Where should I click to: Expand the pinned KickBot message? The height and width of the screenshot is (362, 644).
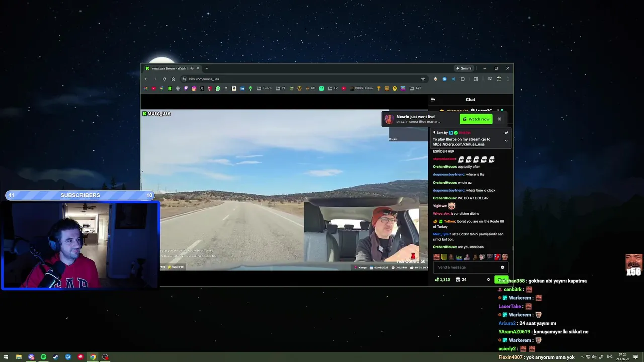(x=506, y=141)
